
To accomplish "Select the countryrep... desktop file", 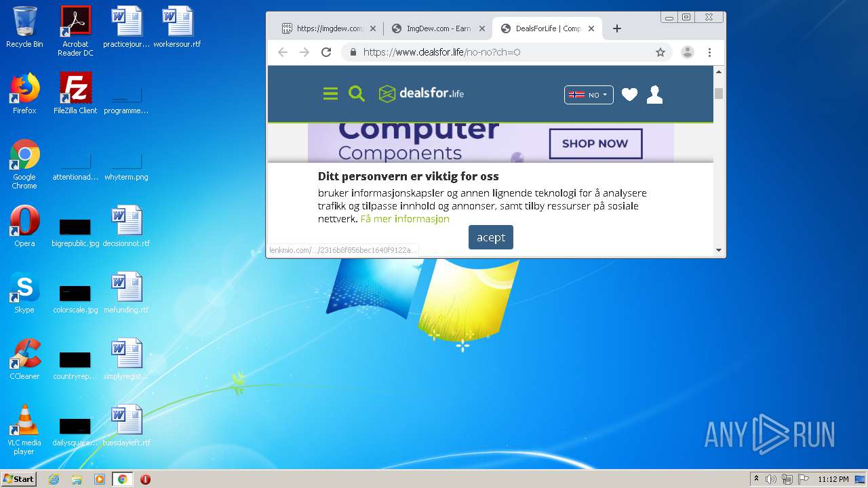I will pyautogui.click(x=75, y=364).
